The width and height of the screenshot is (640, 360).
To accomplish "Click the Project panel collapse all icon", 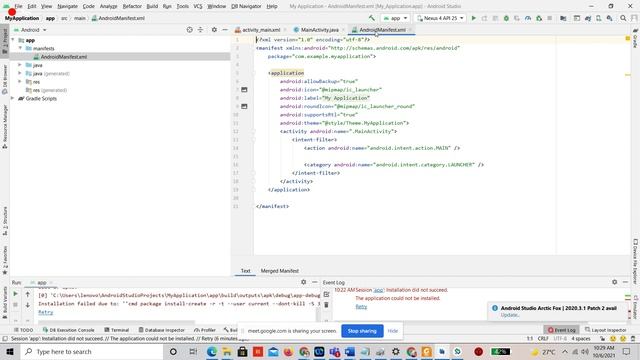I will click(x=200, y=30).
